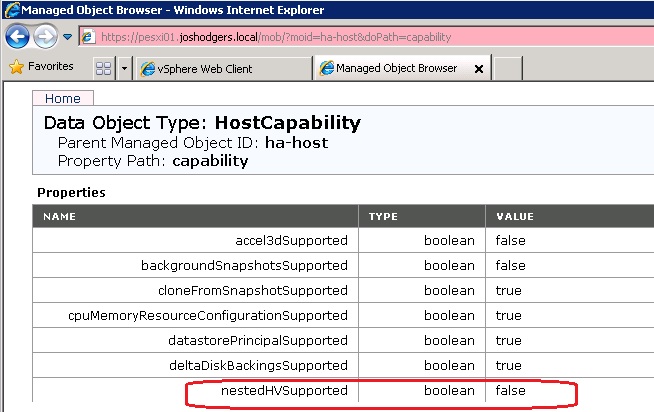The image size is (654, 412).
Task: Click the Internet Explorer title bar icon
Action: pyautogui.click(x=10, y=9)
